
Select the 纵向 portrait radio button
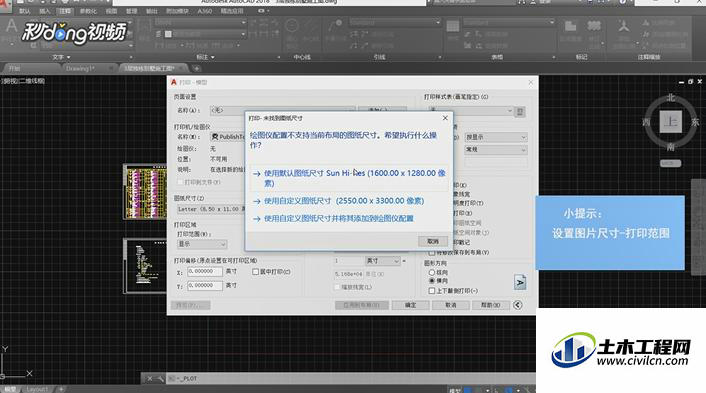click(x=431, y=273)
